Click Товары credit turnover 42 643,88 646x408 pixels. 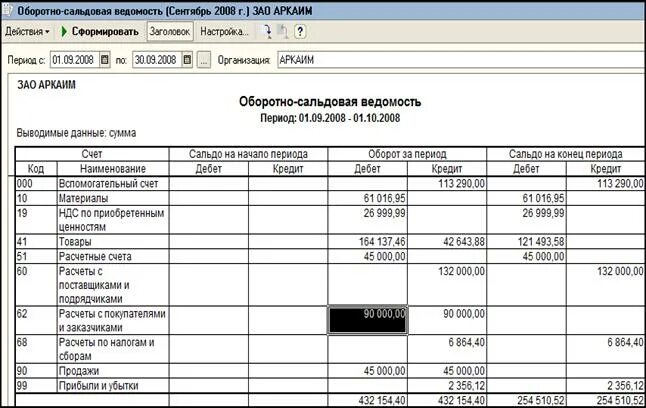tap(447, 242)
